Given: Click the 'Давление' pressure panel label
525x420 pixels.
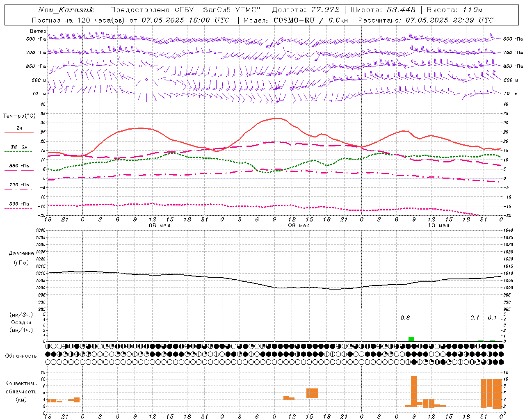Looking at the screenshot, I should 21,253.
